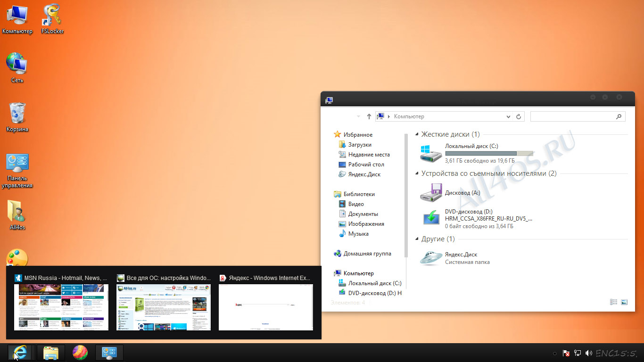
Task: Click the breadcrumb arrow before Компьютер
Action: pos(389,116)
